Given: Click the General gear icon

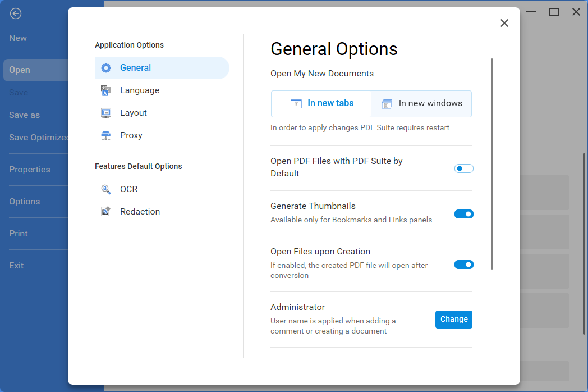Looking at the screenshot, I should point(106,68).
